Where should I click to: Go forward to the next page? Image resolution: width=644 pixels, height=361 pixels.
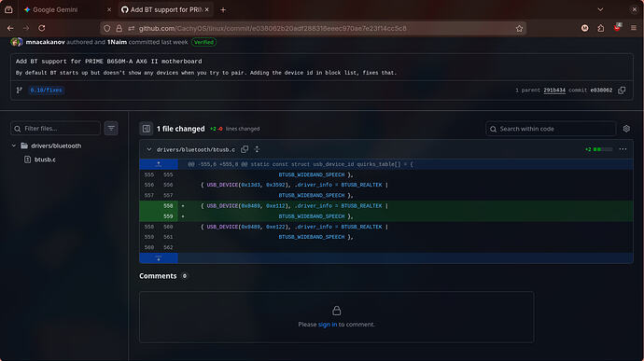click(x=26, y=28)
